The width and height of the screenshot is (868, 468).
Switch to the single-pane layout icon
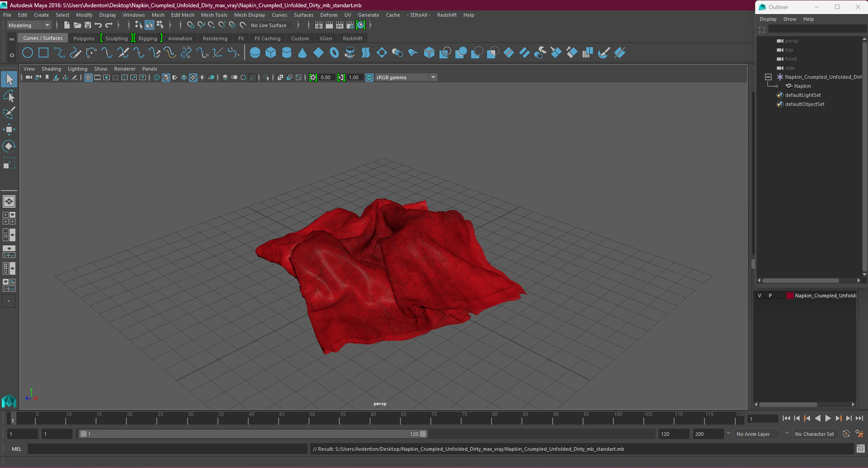(9, 201)
